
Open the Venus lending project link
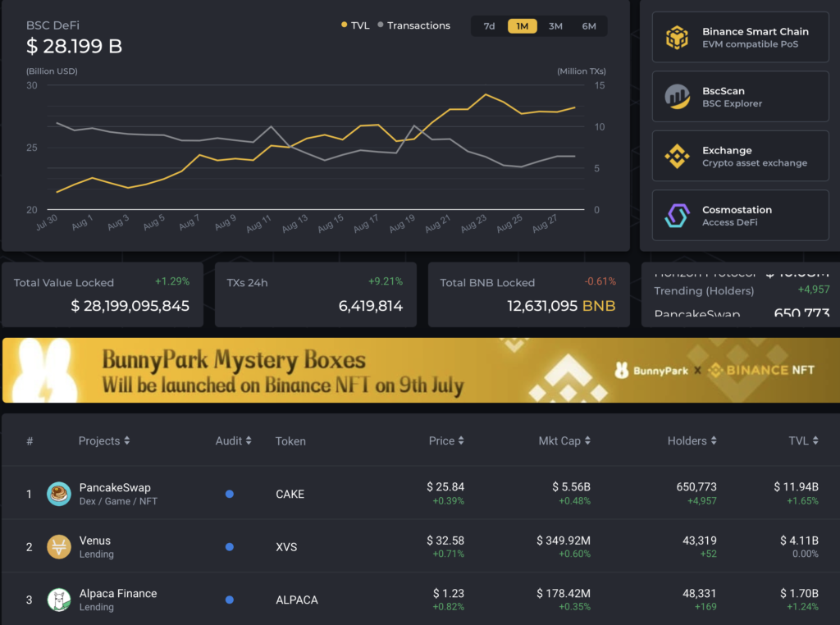tap(96, 541)
